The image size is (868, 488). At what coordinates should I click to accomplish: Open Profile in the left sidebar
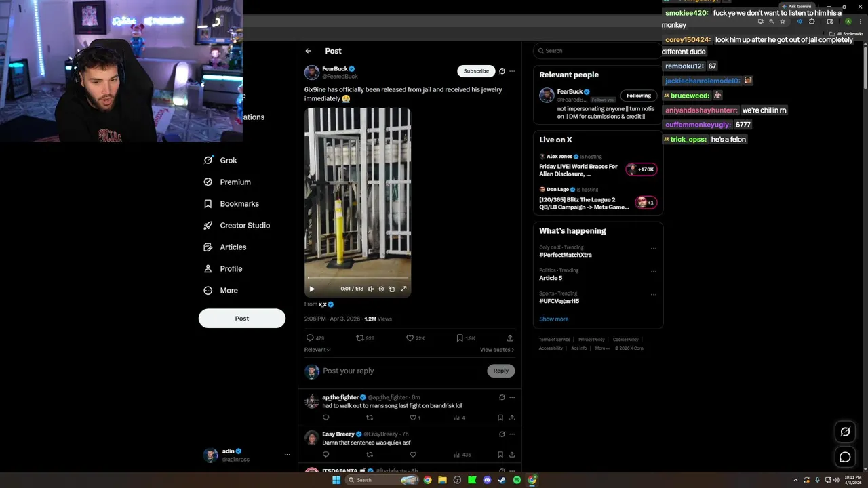pyautogui.click(x=223, y=269)
